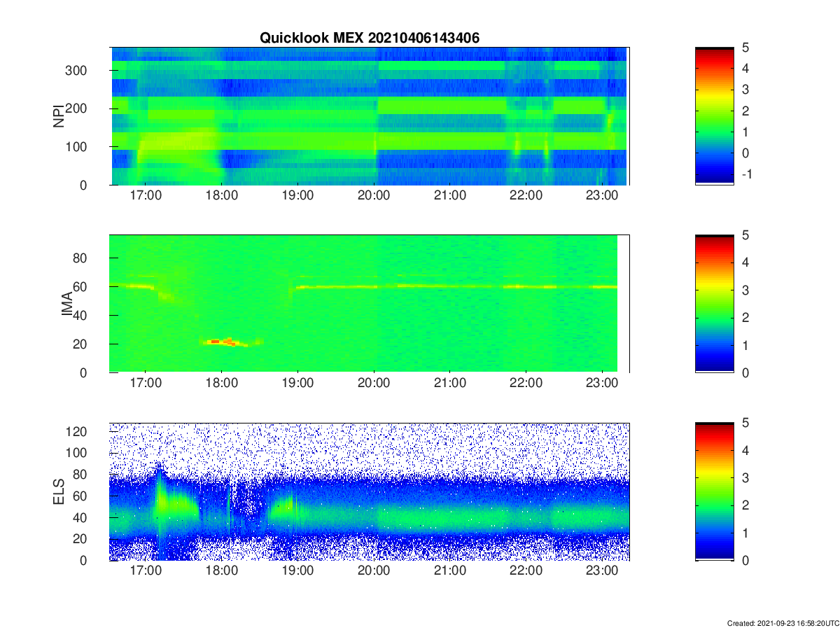
Task: Click the '19:00' tick under the IMA plot
Action: pyautogui.click(x=297, y=384)
